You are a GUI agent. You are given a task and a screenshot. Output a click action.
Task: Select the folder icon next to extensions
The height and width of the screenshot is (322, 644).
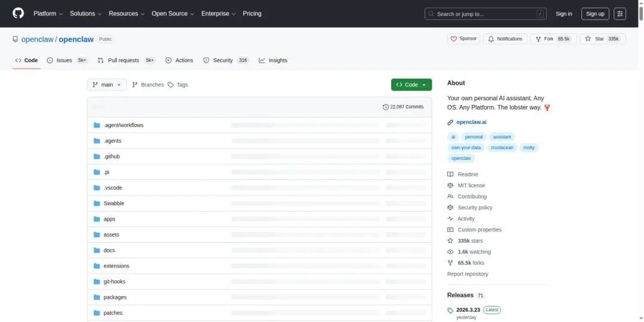(x=97, y=266)
